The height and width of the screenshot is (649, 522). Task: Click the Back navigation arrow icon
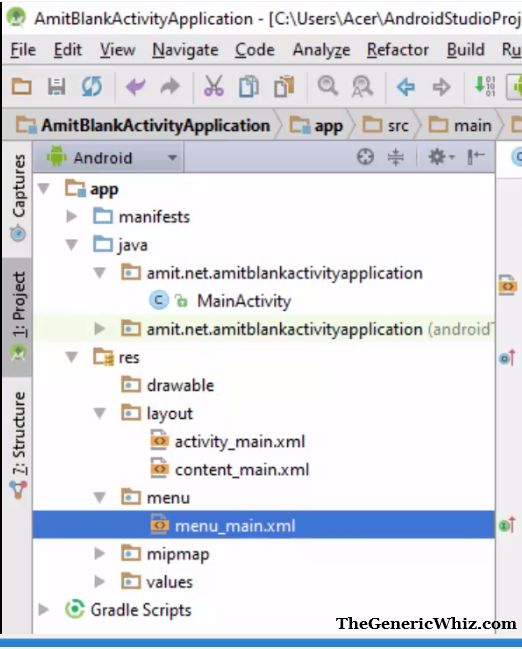point(406,87)
